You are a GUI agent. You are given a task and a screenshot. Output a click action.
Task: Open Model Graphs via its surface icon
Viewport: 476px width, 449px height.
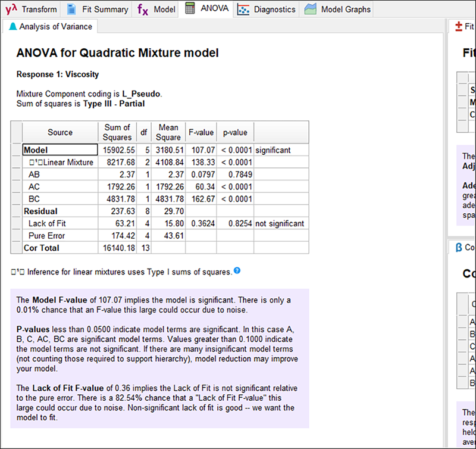click(x=311, y=9)
